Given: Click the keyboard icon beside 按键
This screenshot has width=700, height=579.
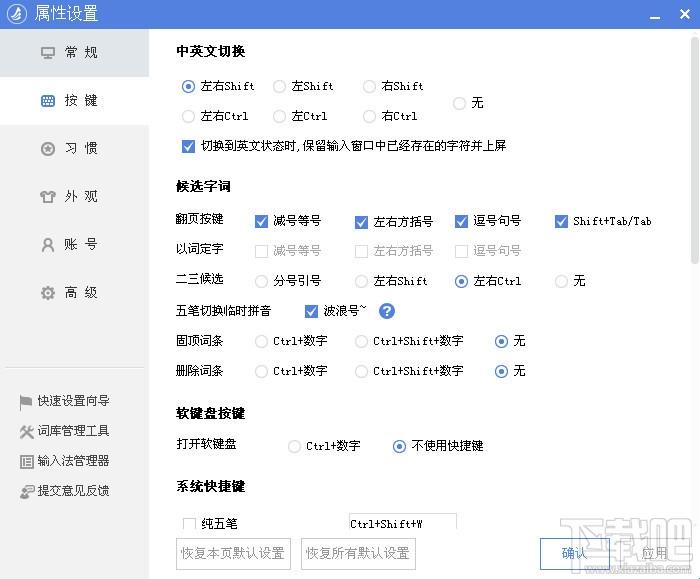Looking at the screenshot, I should [x=48, y=101].
